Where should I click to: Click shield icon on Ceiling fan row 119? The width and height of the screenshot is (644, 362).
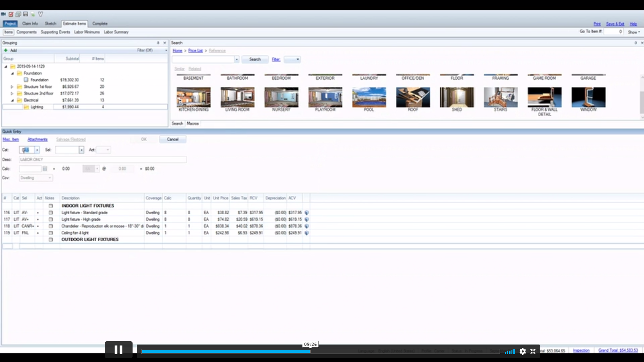307,233
